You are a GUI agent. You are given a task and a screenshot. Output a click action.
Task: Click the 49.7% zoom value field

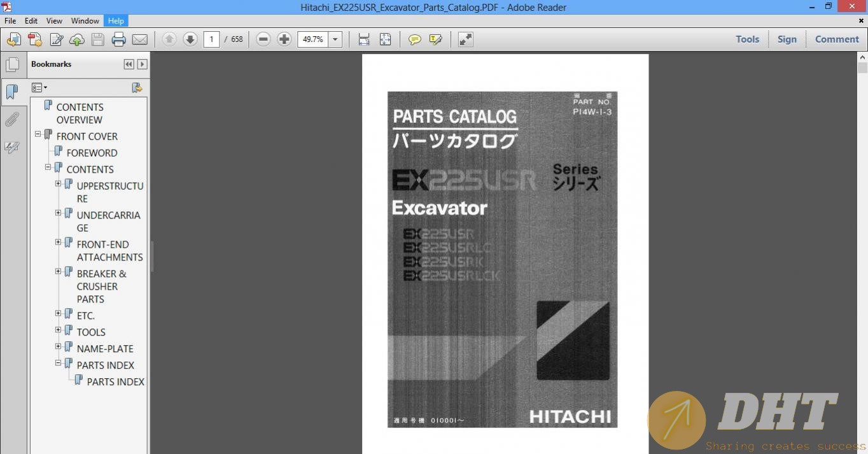click(x=313, y=39)
